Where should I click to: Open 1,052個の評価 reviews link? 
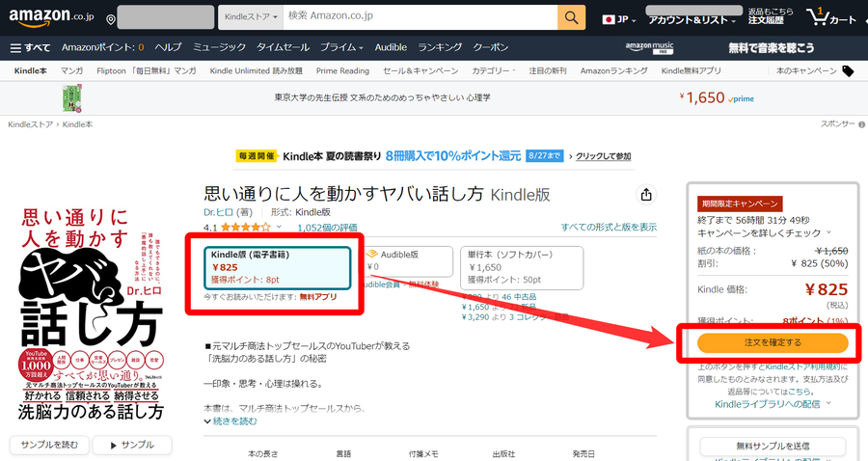(x=327, y=228)
